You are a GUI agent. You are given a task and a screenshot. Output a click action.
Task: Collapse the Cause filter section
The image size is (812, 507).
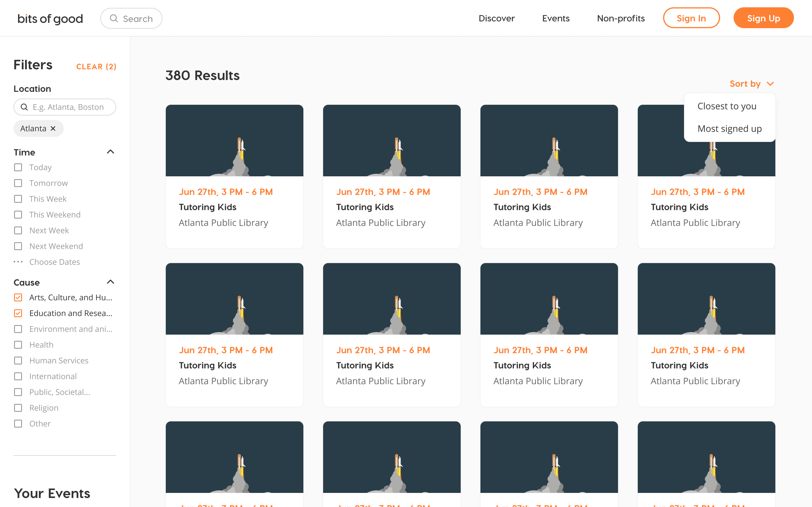pyautogui.click(x=111, y=282)
